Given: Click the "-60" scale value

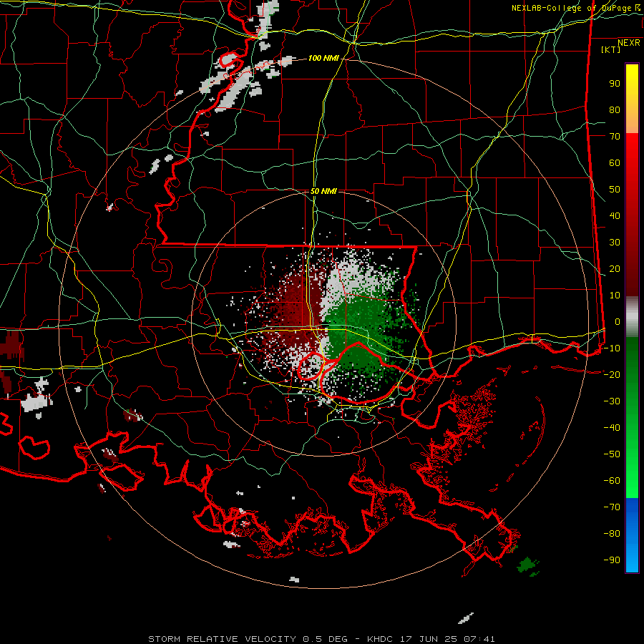Looking at the screenshot, I should 612,481.
